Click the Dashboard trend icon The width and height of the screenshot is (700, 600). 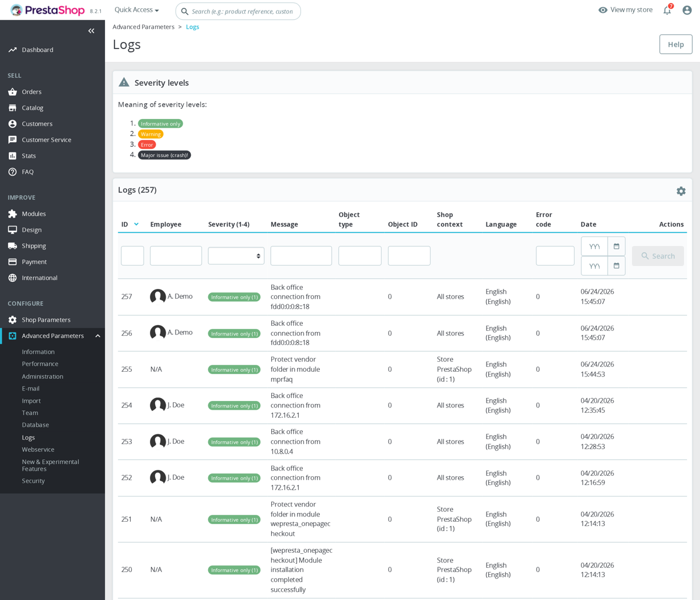(x=12, y=50)
